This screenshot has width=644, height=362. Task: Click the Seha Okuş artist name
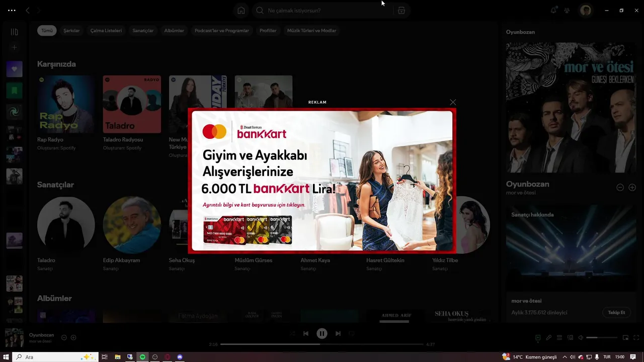(x=182, y=260)
